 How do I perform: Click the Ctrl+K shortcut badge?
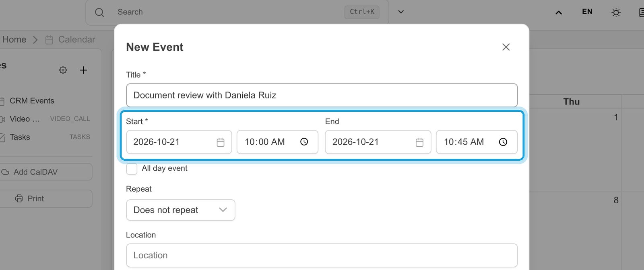click(x=362, y=12)
